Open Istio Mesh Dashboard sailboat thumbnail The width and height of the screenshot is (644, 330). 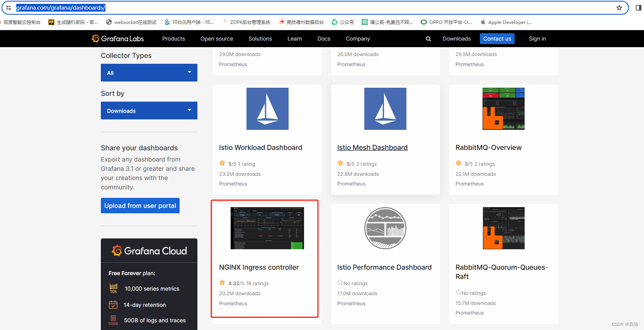point(385,109)
